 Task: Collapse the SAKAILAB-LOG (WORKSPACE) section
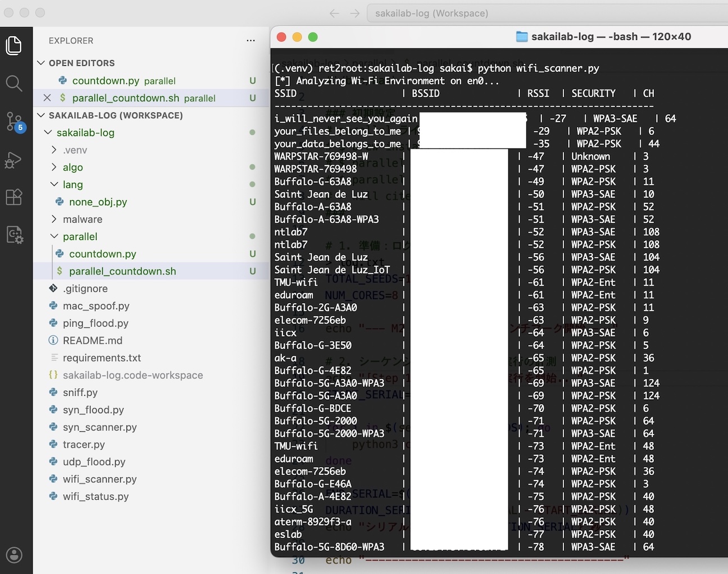point(41,115)
